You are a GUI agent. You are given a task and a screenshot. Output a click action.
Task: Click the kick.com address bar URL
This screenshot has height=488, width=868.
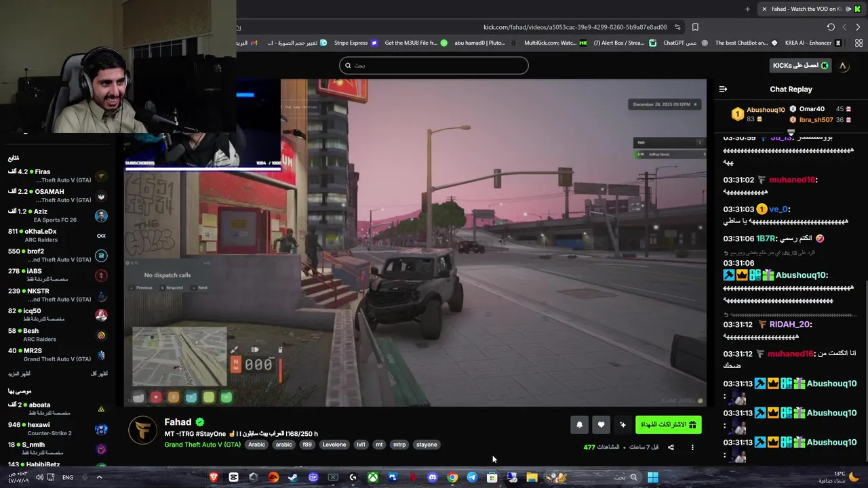[x=575, y=27]
